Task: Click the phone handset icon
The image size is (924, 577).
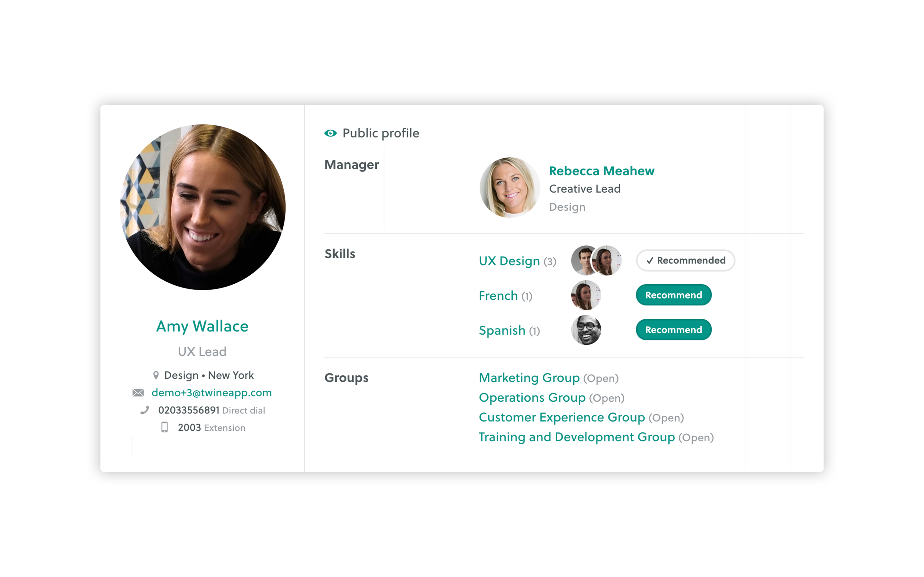Action: click(x=144, y=410)
